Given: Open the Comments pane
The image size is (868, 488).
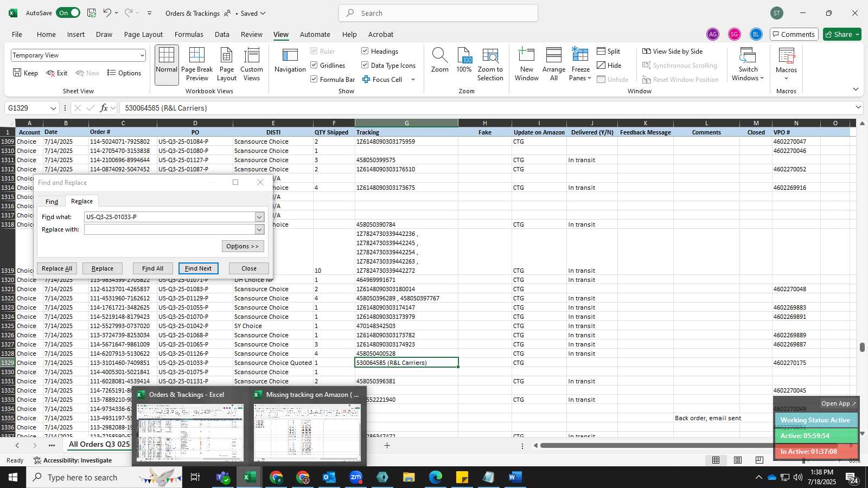Looking at the screenshot, I should point(793,34).
